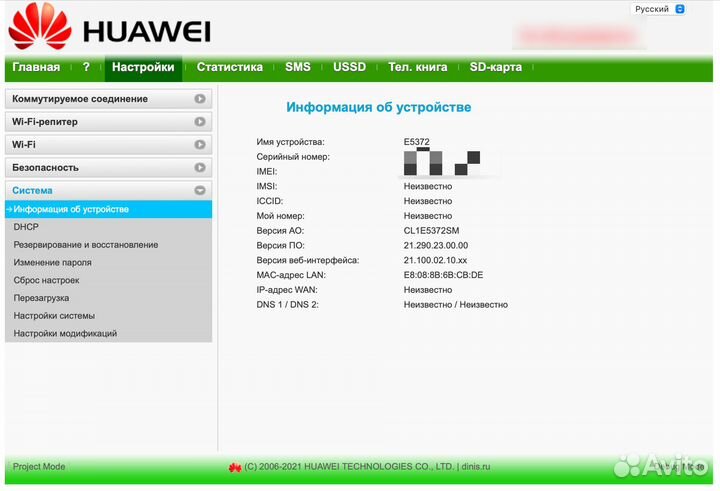720x491 pixels.
Task: Click the device name value E5372
Action: coord(416,142)
